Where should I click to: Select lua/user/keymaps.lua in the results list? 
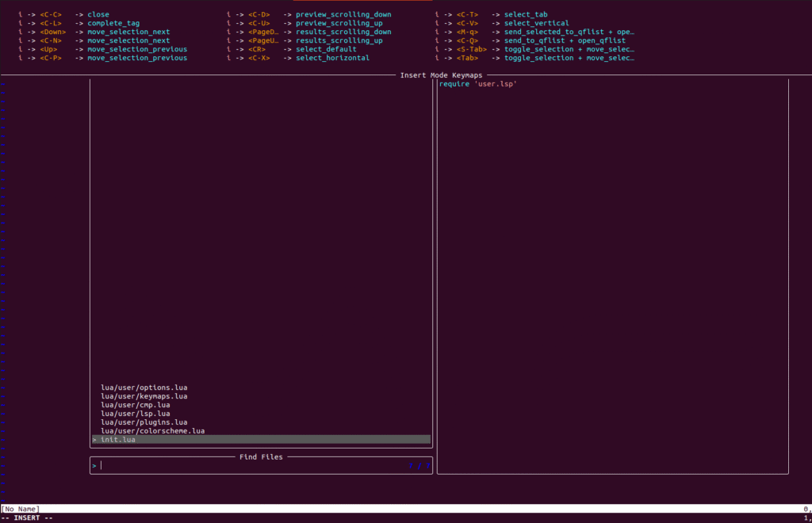(144, 396)
